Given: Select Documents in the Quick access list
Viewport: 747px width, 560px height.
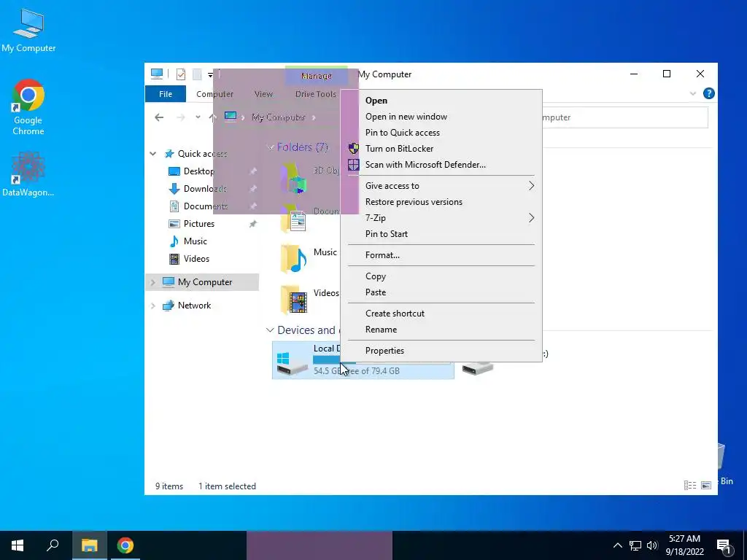Looking at the screenshot, I should pyautogui.click(x=205, y=206).
